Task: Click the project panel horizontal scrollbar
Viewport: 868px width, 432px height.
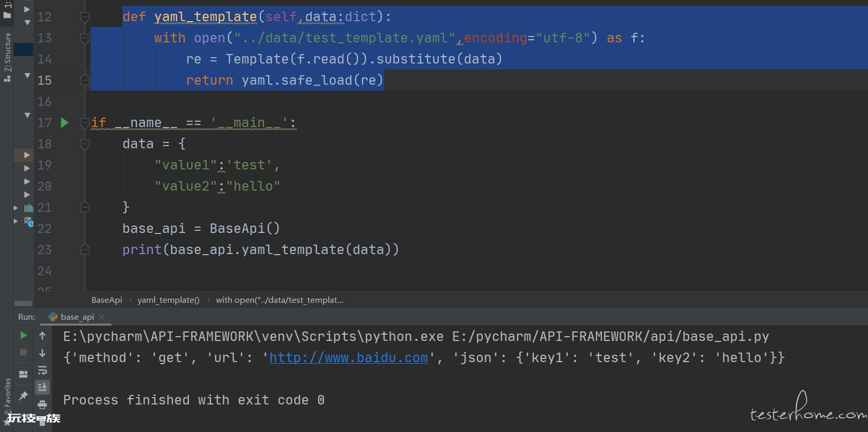Action: [x=23, y=303]
